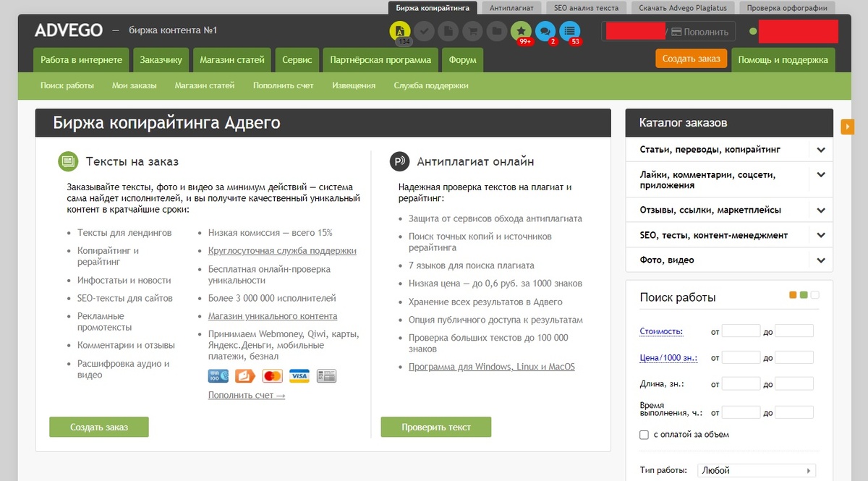Open Программа для Windows, Linux и MacOS link
Screen dimensions: 868x481
tap(492, 367)
